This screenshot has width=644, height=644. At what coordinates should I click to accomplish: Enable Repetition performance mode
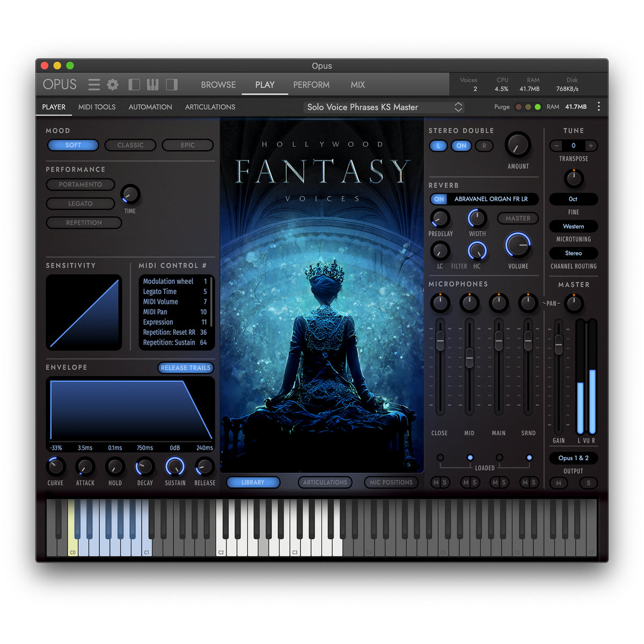click(x=84, y=223)
